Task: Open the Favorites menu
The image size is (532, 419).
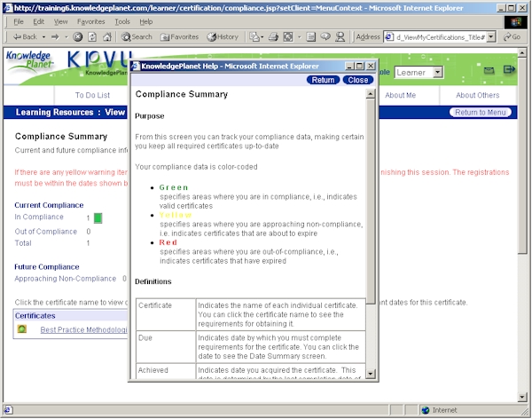Action: tap(91, 21)
